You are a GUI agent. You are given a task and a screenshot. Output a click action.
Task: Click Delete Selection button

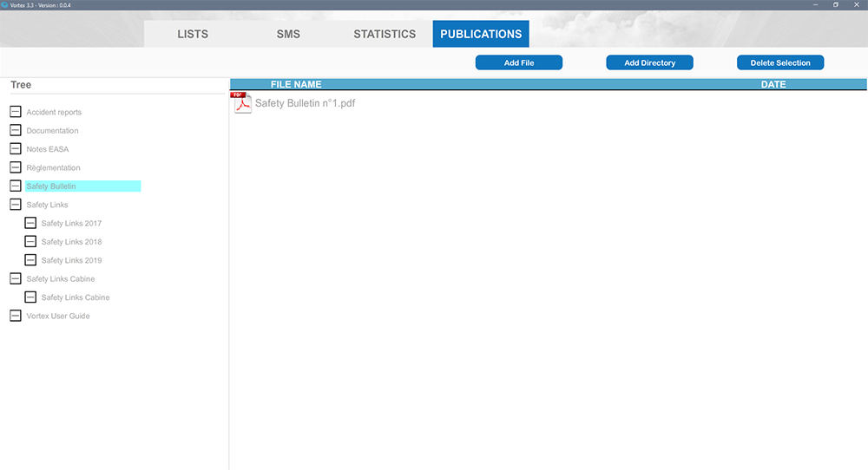tap(779, 62)
